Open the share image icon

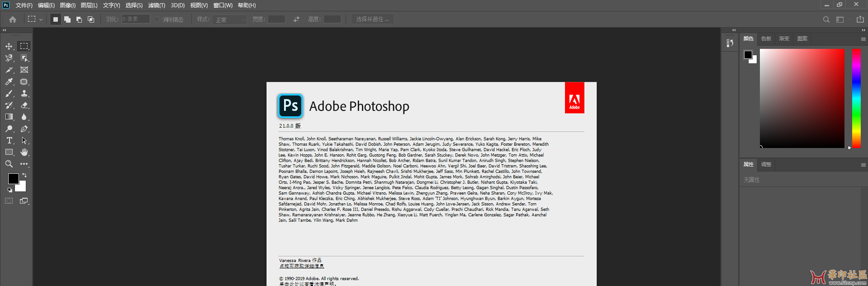pos(860,19)
